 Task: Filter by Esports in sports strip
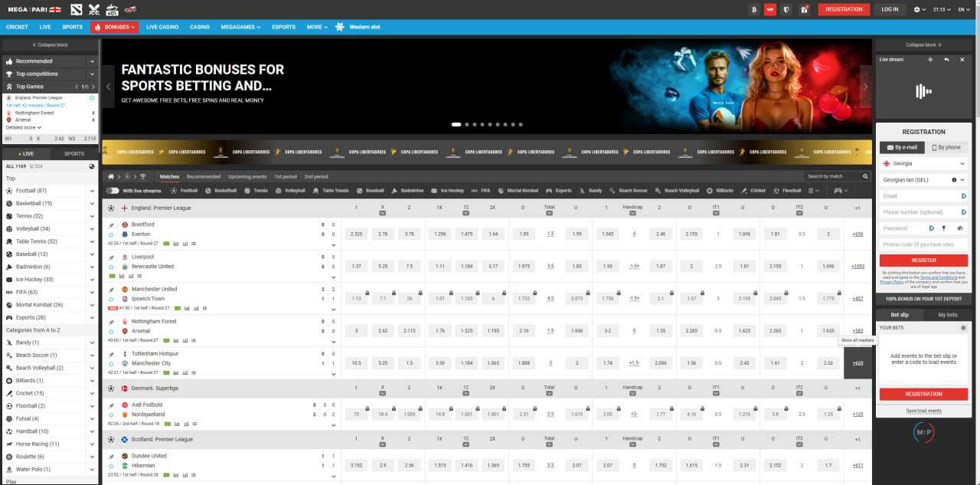pos(559,190)
